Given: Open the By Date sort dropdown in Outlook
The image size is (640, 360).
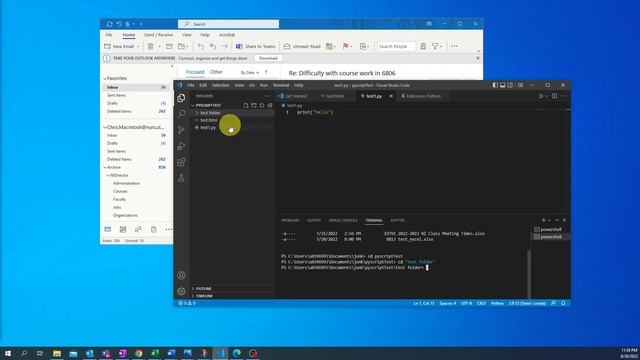Looking at the screenshot, I should [x=249, y=73].
